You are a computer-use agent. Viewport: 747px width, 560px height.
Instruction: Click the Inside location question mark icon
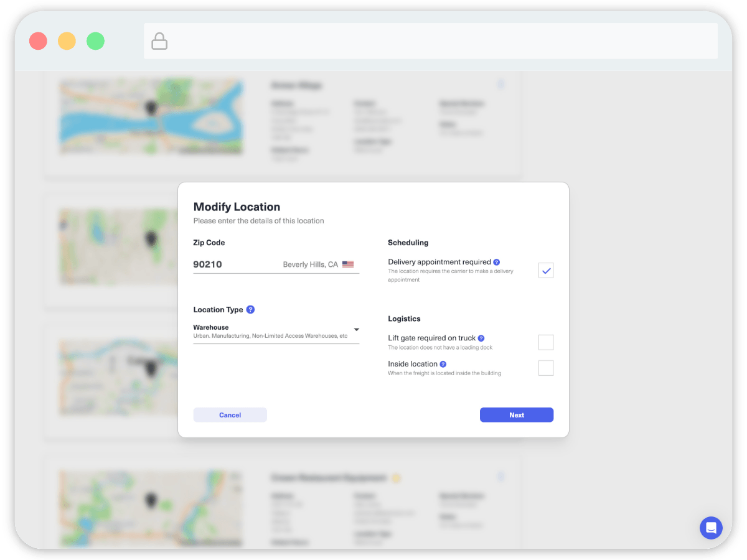tap(443, 364)
